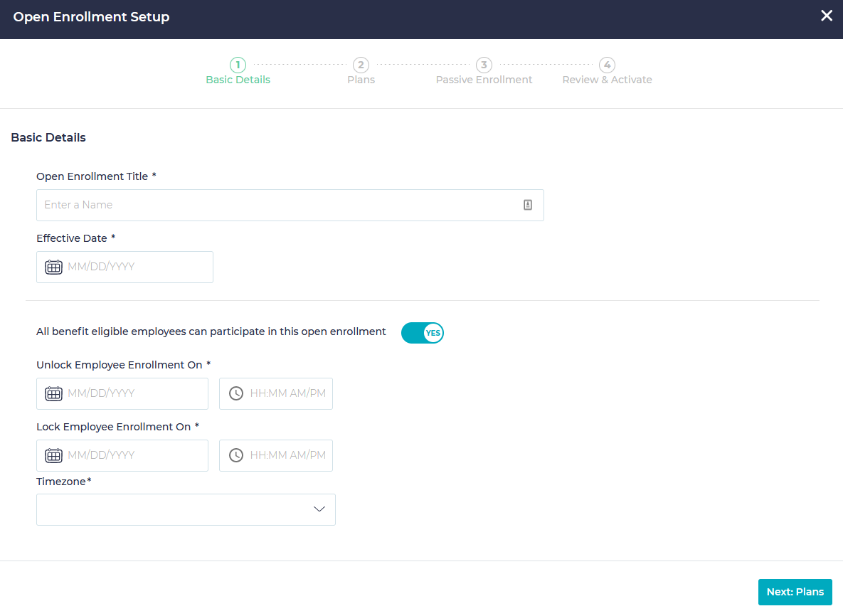Screen dimensions: 843x616
Task: Click the step 4 circle icon
Action: click(x=607, y=65)
